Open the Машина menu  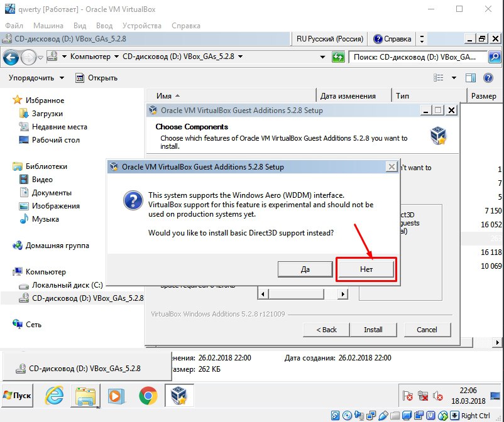[48, 26]
